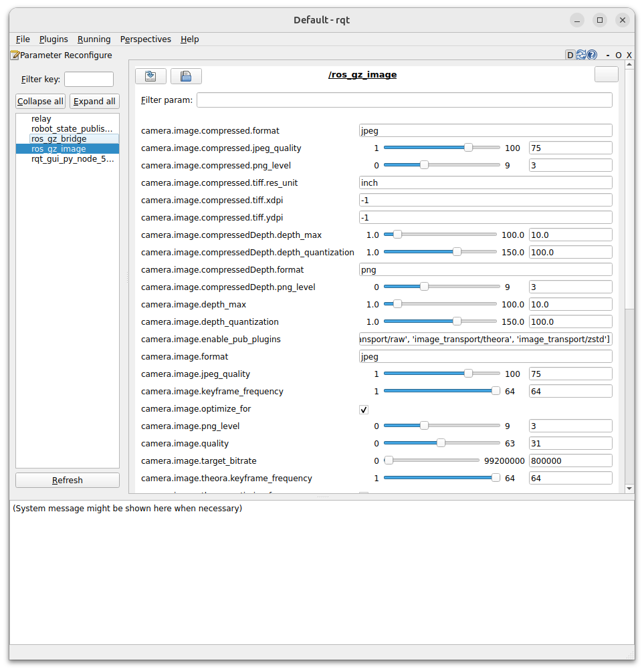Click the Collapse all button
644x671 pixels.
click(40, 102)
